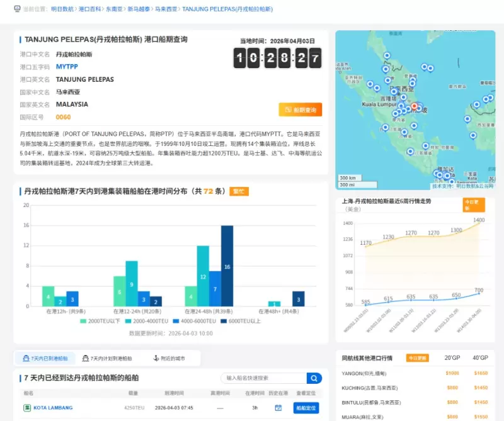Go to 港口百科 in the breadcrumb
Viewport: 504px width, 421px height.
click(89, 9)
